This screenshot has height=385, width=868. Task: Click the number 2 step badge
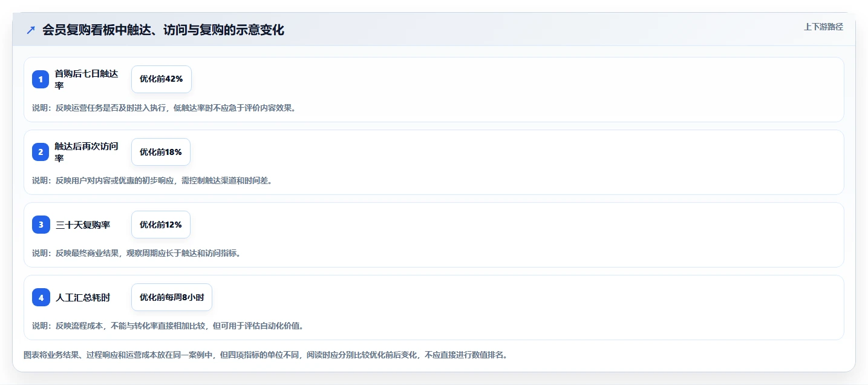point(41,152)
